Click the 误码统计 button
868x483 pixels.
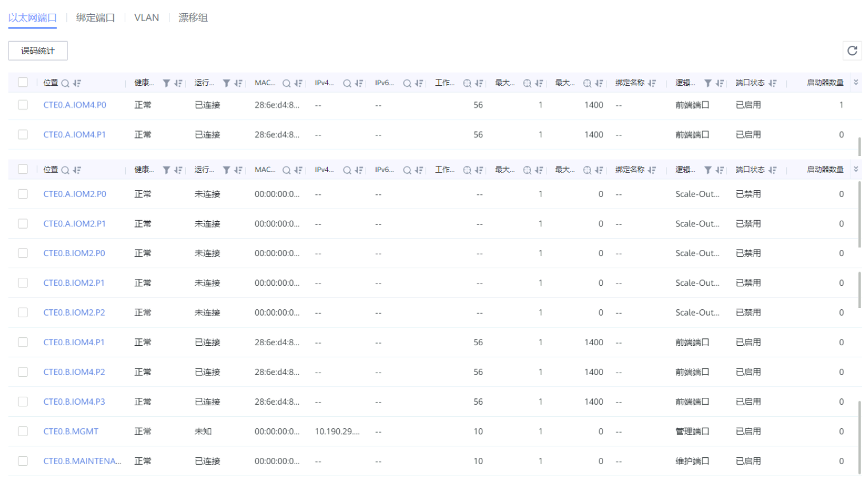point(38,51)
